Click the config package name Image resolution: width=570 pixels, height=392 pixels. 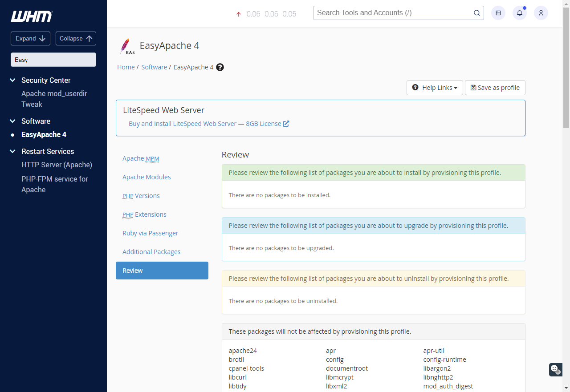coord(335,360)
